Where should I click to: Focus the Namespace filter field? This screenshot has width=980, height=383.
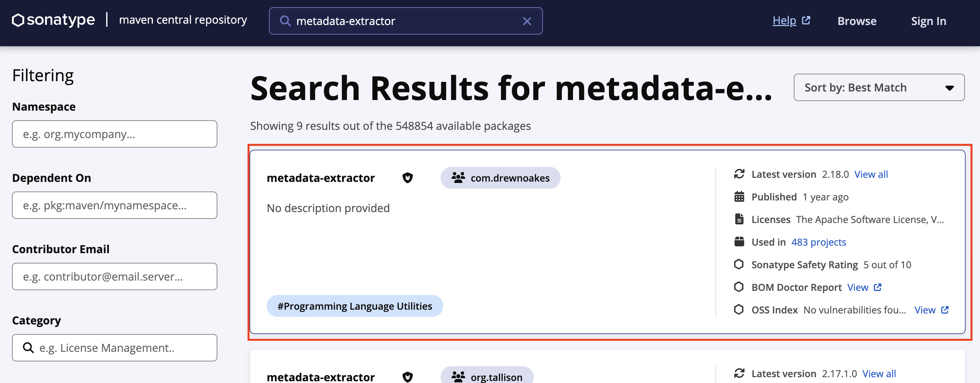click(x=115, y=134)
